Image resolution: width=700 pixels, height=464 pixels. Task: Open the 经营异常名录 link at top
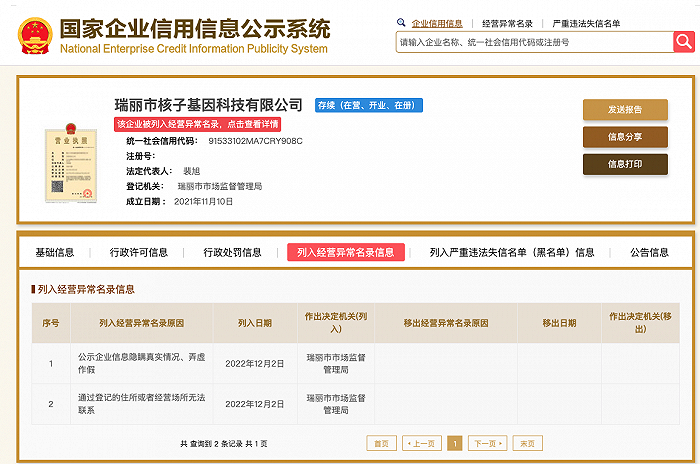click(x=507, y=24)
